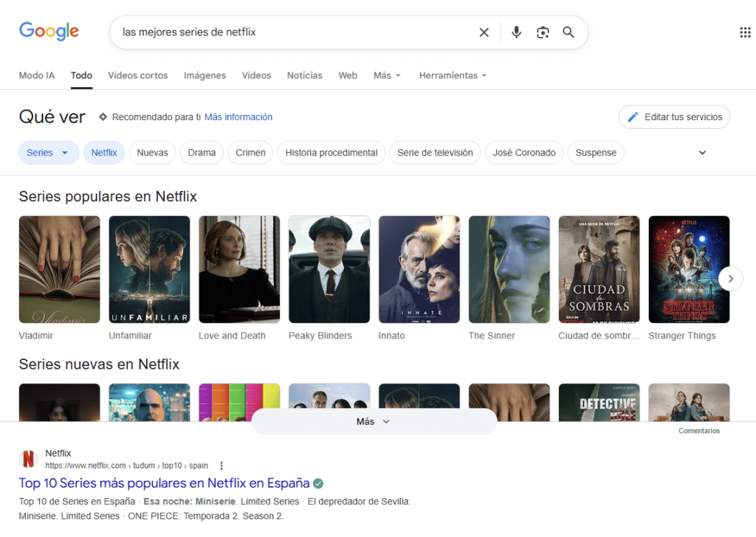
Task: Open the Series dropdown chip
Action: 48,153
